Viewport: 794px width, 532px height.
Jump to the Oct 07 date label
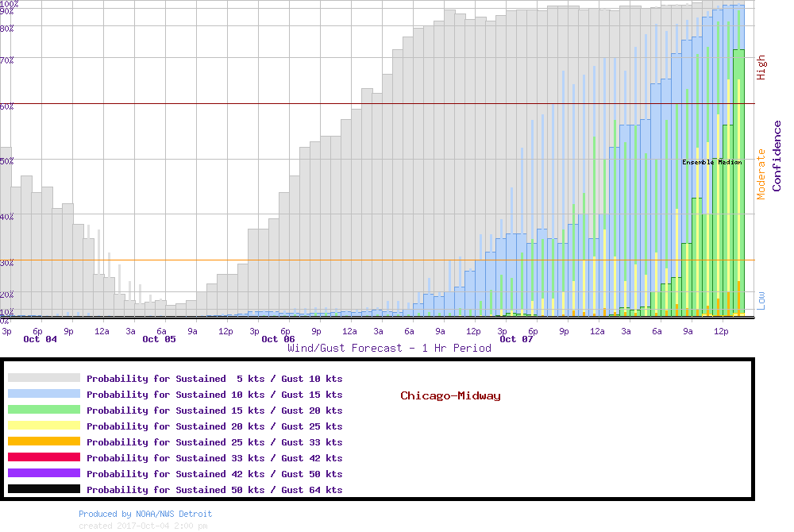(516, 340)
